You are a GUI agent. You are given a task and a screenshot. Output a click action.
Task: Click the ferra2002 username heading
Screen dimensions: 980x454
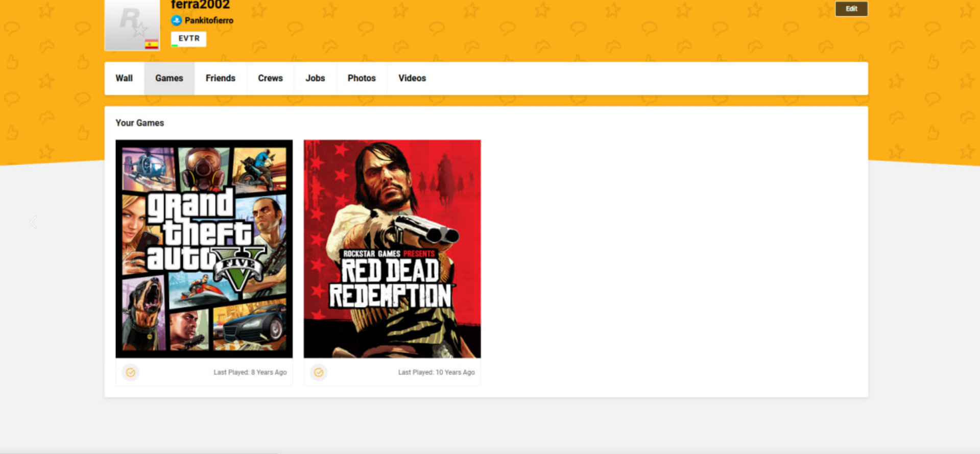[200, 5]
